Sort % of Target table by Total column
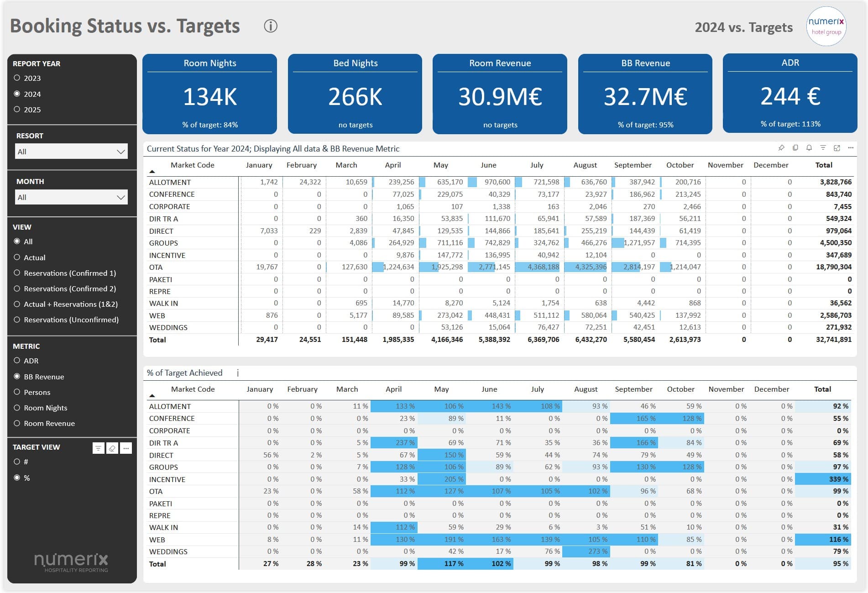 [x=822, y=389]
